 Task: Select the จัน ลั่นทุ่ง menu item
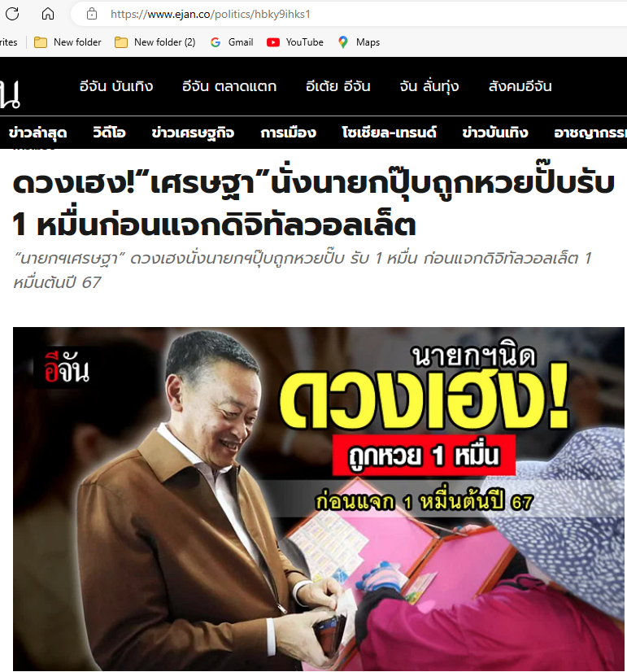pos(429,86)
